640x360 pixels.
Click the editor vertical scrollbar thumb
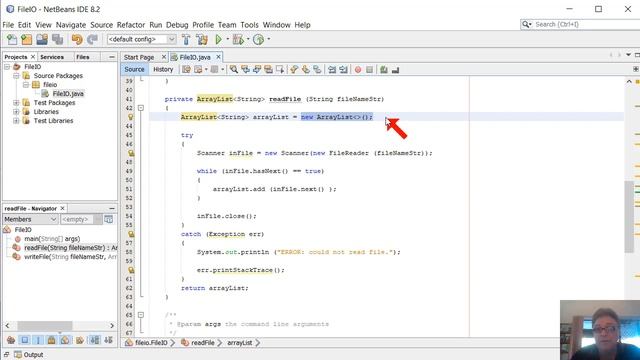(629, 216)
